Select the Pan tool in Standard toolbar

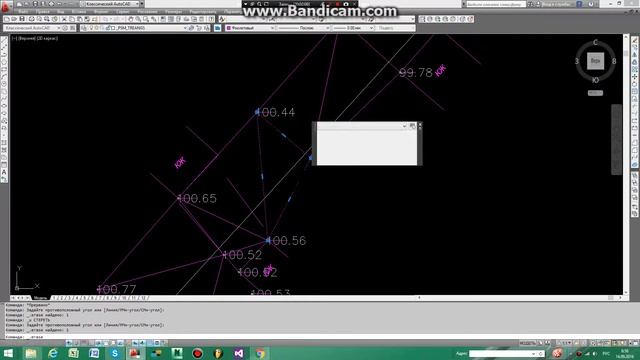(131, 19)
